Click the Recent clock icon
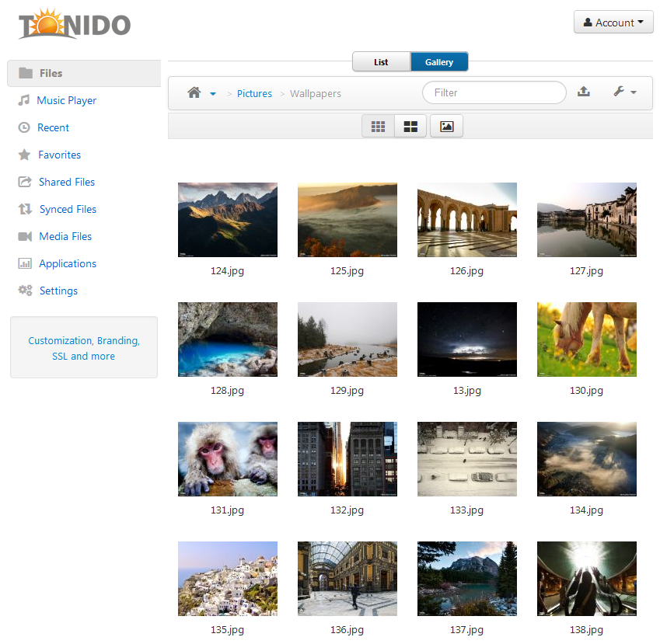 pyautogui.click(x=24, y=127)
